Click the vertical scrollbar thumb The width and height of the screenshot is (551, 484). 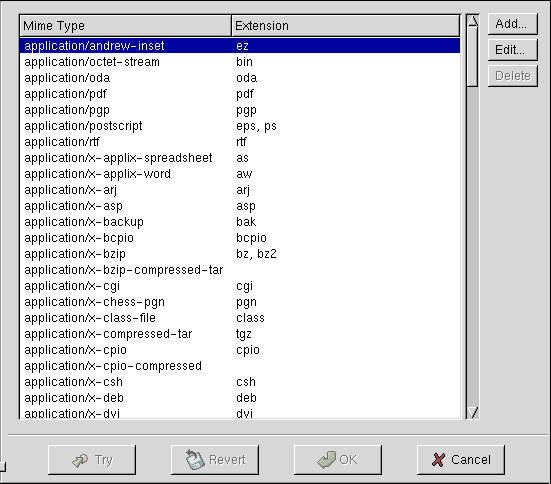pyautogui.click(x=473, y=57)
